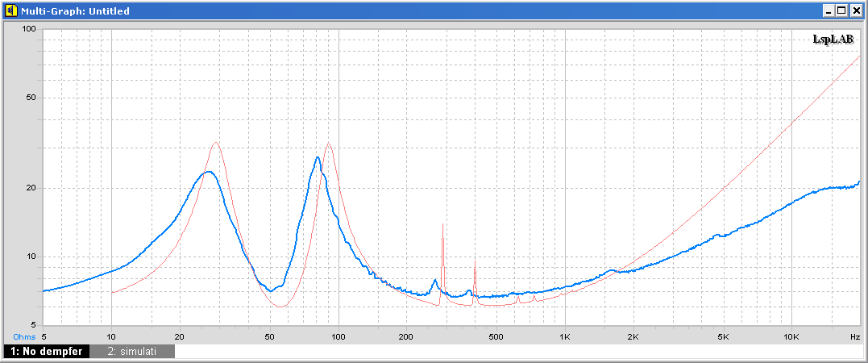868x363 pixels.
Task: Click the 'Ohms' axis unit label
Action: [x=24, y=337]
